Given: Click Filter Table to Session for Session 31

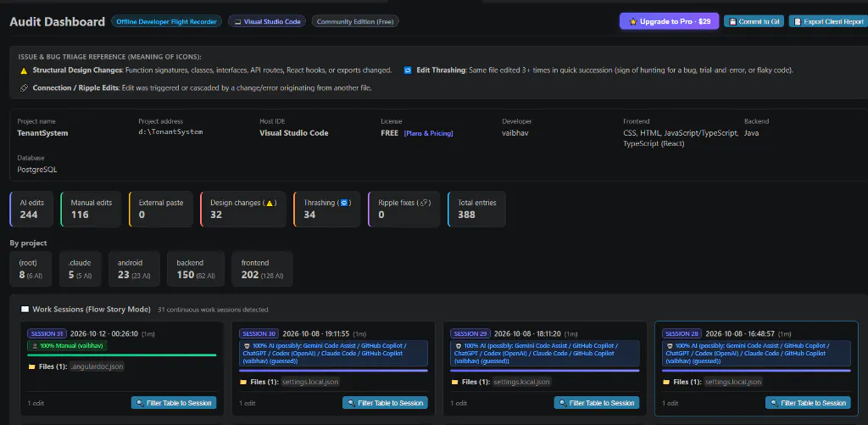Looking at the screenshot, I should (x=174, y=403).
